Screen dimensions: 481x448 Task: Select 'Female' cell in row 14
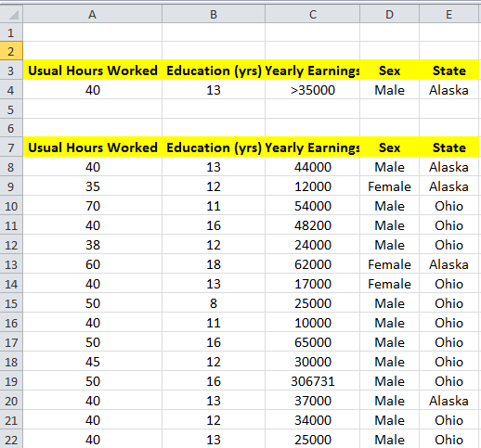389,284
